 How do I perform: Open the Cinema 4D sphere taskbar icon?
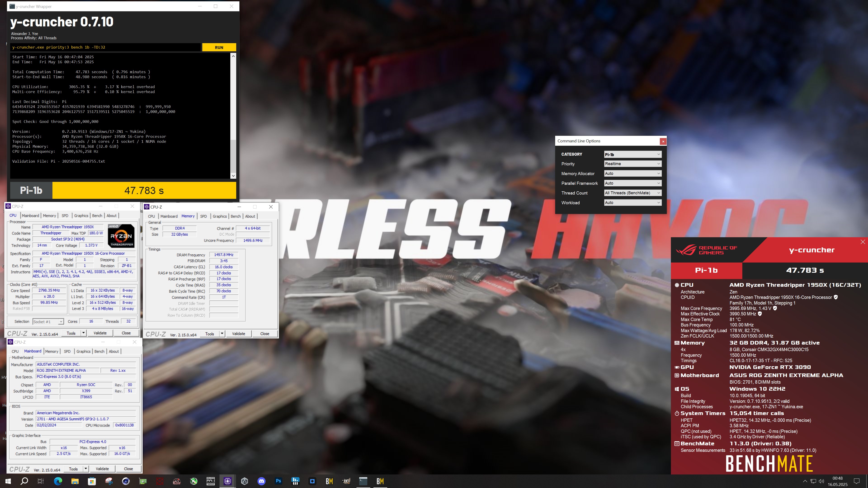click(x=126, y=481)
